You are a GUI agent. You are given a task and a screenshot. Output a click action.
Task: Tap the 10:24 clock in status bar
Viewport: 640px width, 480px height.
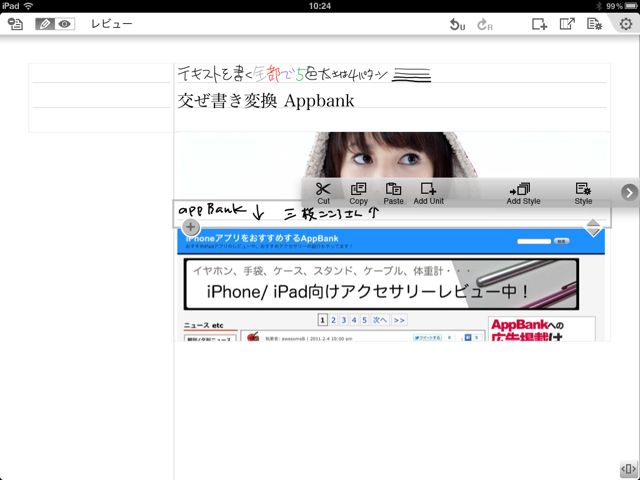point(320,6)
